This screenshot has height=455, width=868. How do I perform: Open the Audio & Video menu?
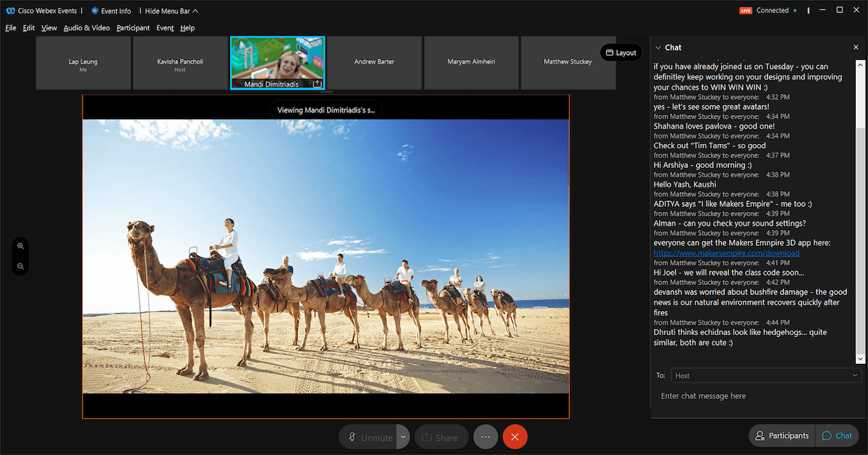[x=86, y=28]
